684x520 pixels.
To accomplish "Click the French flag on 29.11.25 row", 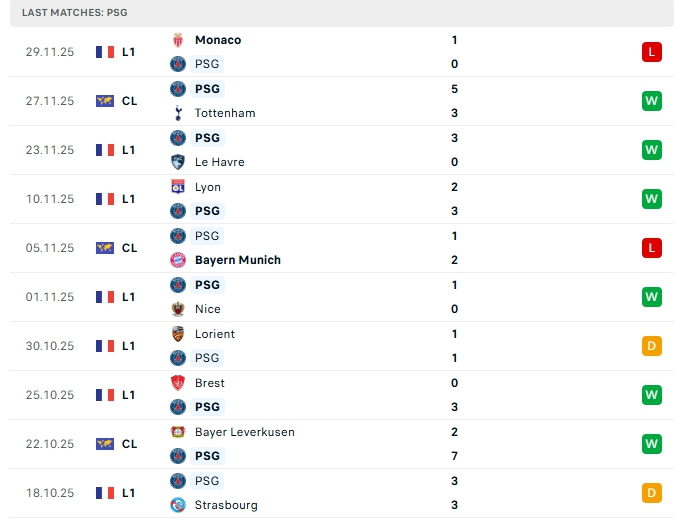I will [105, 52].
